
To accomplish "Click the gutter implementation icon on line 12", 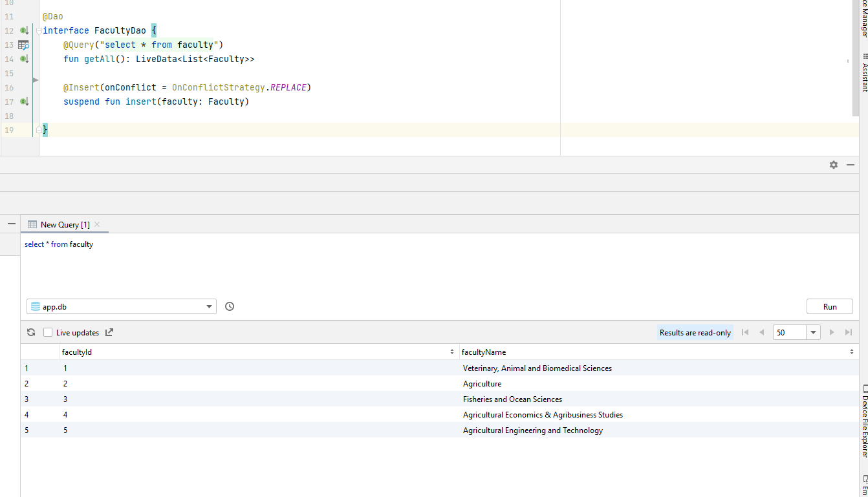I will click(24, 30).
